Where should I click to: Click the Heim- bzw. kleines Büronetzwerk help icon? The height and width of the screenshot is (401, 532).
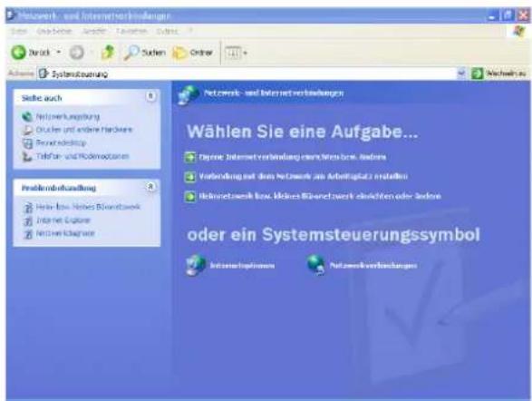pyautogui.click(x=28, y=207)
